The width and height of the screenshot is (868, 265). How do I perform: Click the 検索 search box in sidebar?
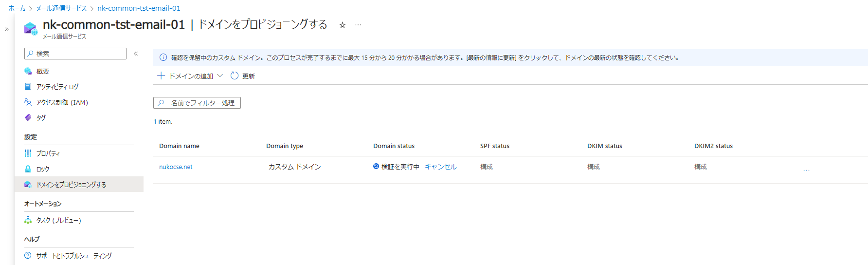tap(75, 54)
